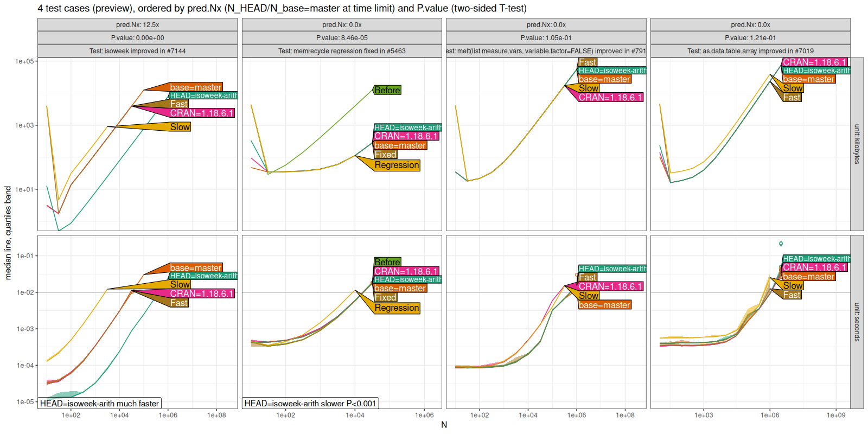Click the 1e-04 y-axis tick label
Screen dimensions: 868x434
[x=25, y=366]
